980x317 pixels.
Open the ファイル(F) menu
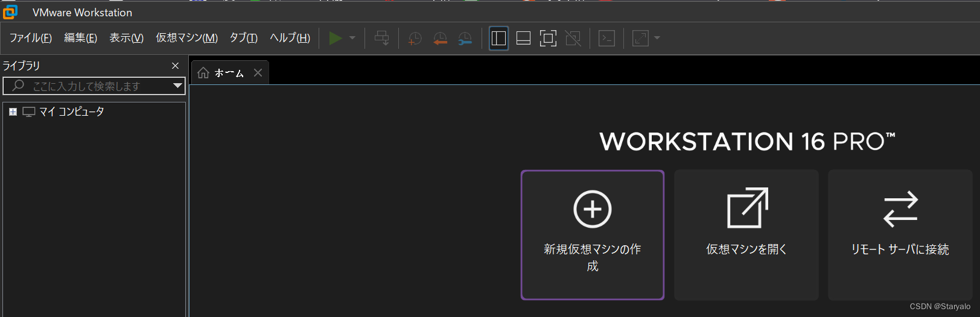click(31, 38)
